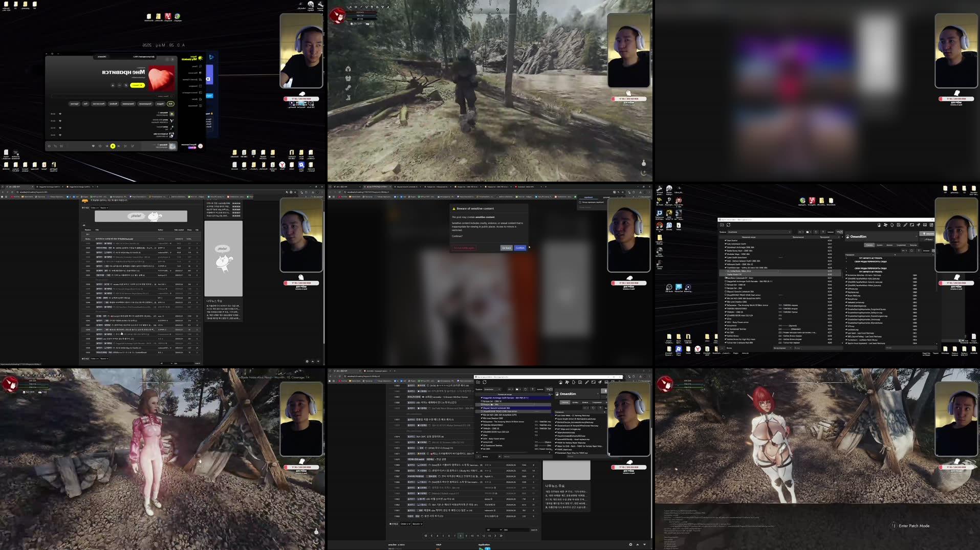Uncheck the ValhallaCombat.esp plugin
Image resolution: width=980 pixels, height=550 pixels.
[846, 302]
